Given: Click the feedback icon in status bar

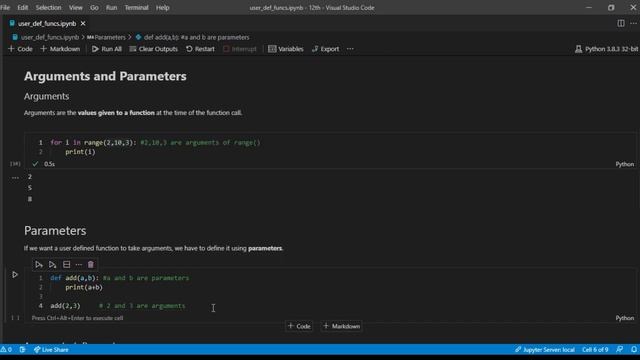Looking at the screenshot, I should click(x=620, y=350).
